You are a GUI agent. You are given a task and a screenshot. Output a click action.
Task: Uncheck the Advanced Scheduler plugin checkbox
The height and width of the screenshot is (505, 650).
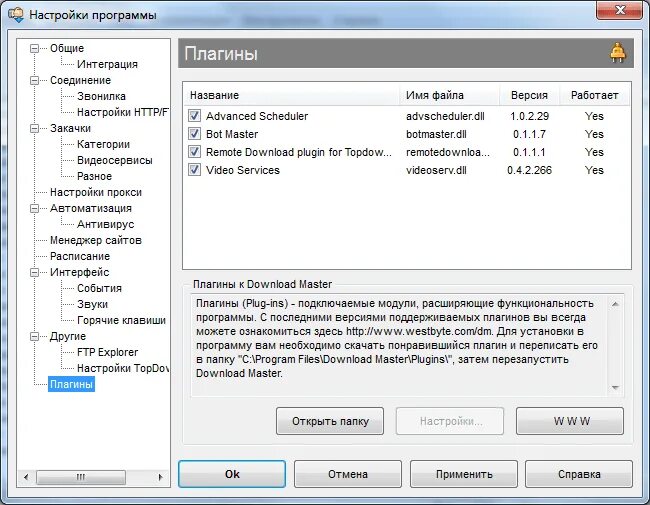click(194, 116)
